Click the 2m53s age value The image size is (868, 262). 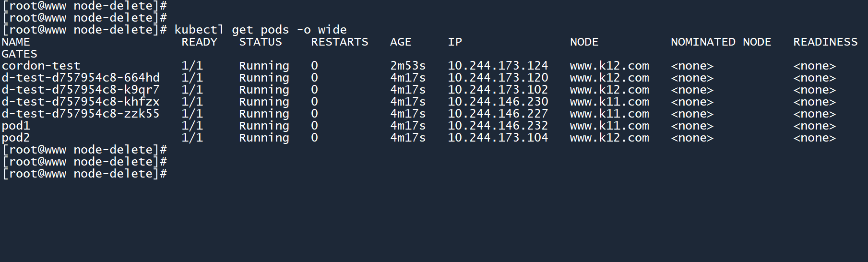click(x=408, y=66)
